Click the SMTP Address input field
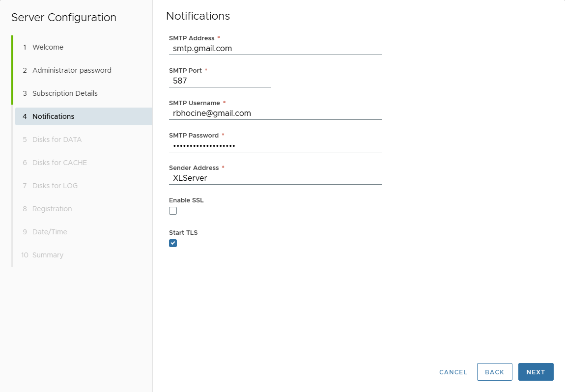 [275, 48]
